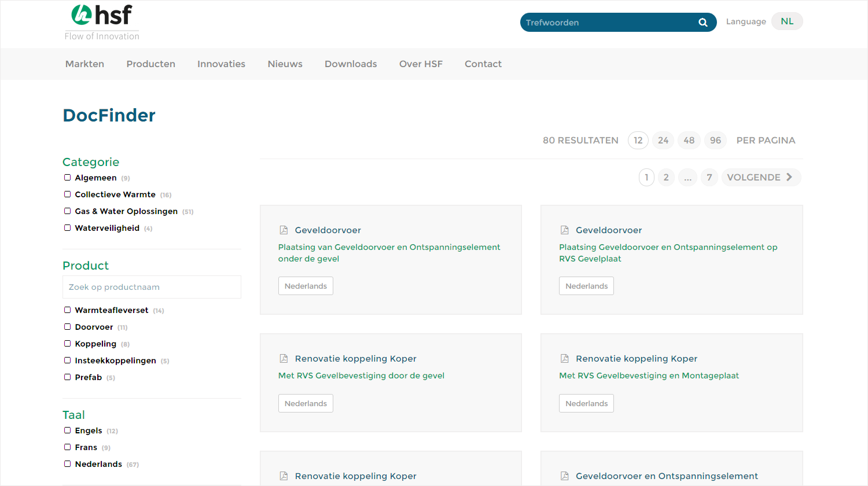Click the search magnifier icon
The image size is (868, 486).
703,23
